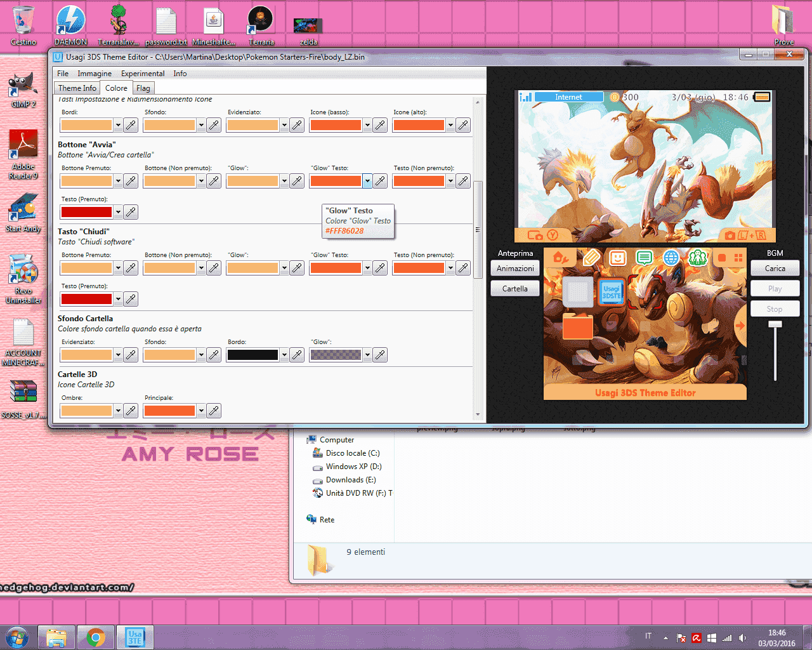812x650 pixels.
Task: Switch to the Flag tab
Action: [x=143, y=88]
